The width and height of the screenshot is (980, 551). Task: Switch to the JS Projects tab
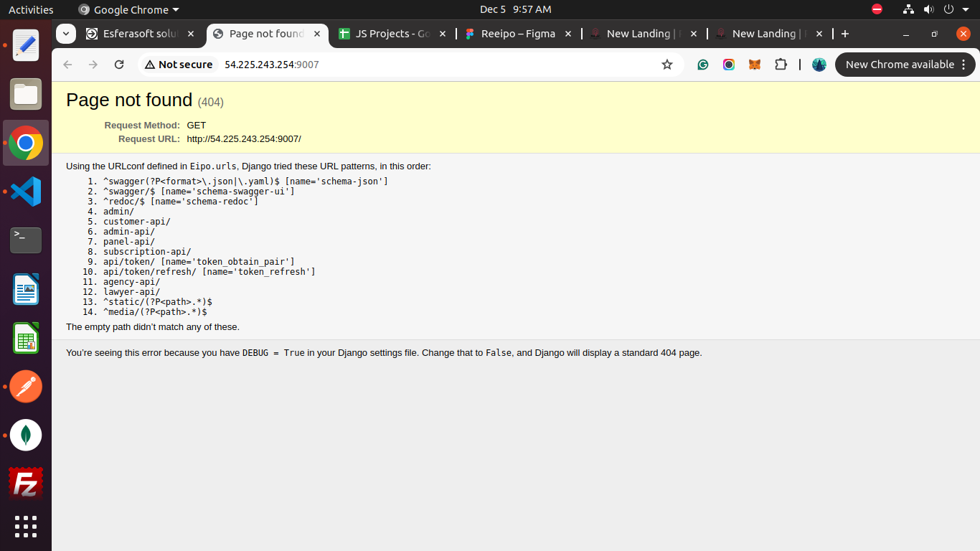coord(392,34)
